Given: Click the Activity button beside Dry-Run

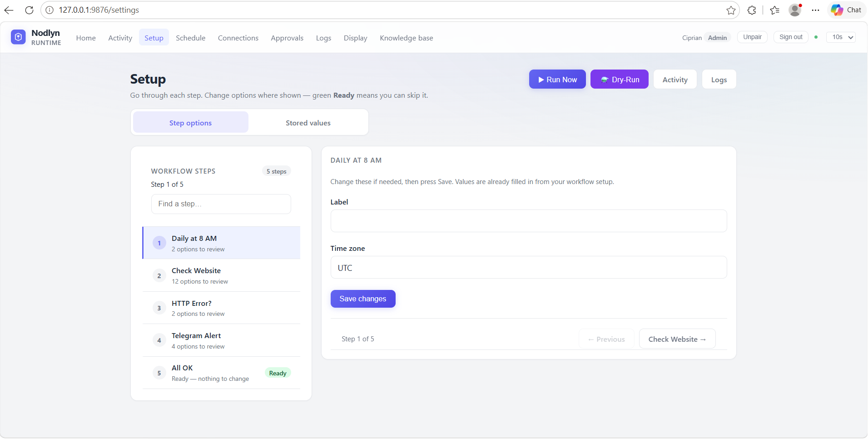Looking at the screenshot, I should click(x=675, y=79).
